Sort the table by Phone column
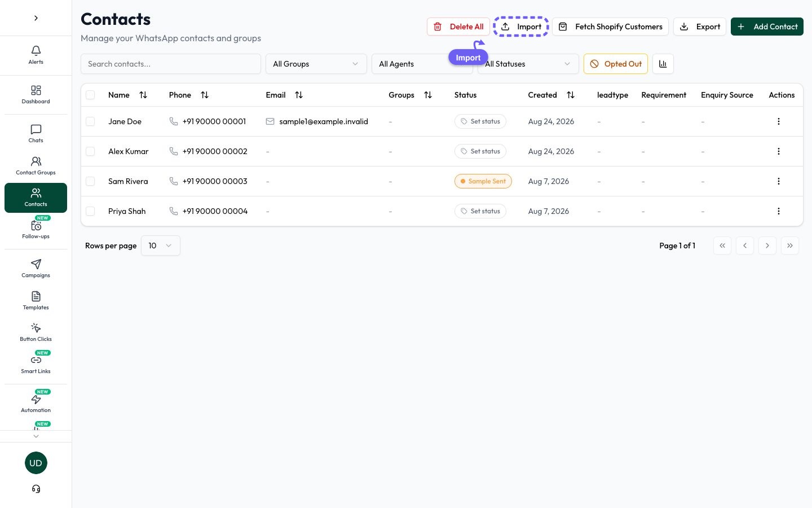The height and width of the screenshot is (508, 812). [x=205, y=95]
